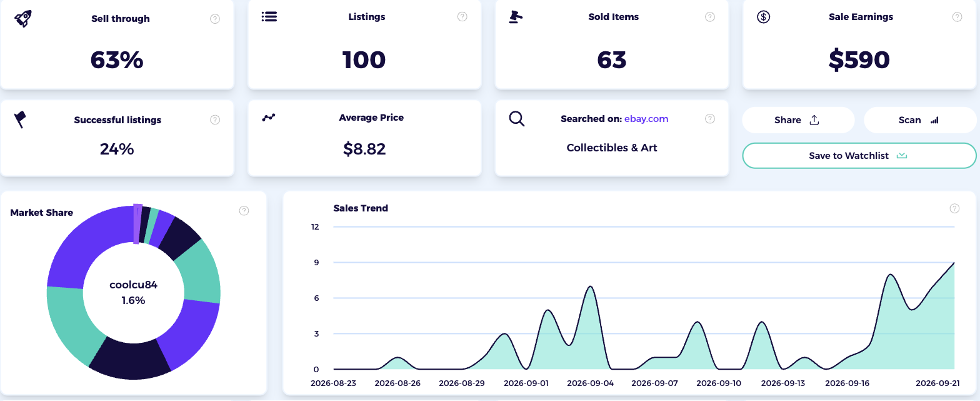The height and width of the screenshot is (401, 980).
Task: Click the Sell through rocket icon
Action: [23, 18]
